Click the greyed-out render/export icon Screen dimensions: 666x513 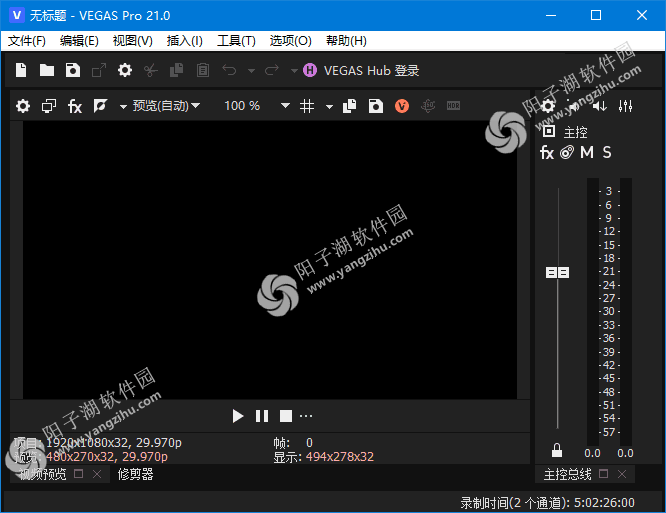coord(99,70)
